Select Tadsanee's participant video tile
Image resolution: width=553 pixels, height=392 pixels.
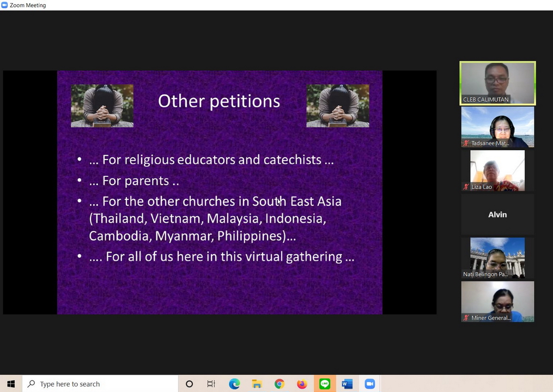497,127
